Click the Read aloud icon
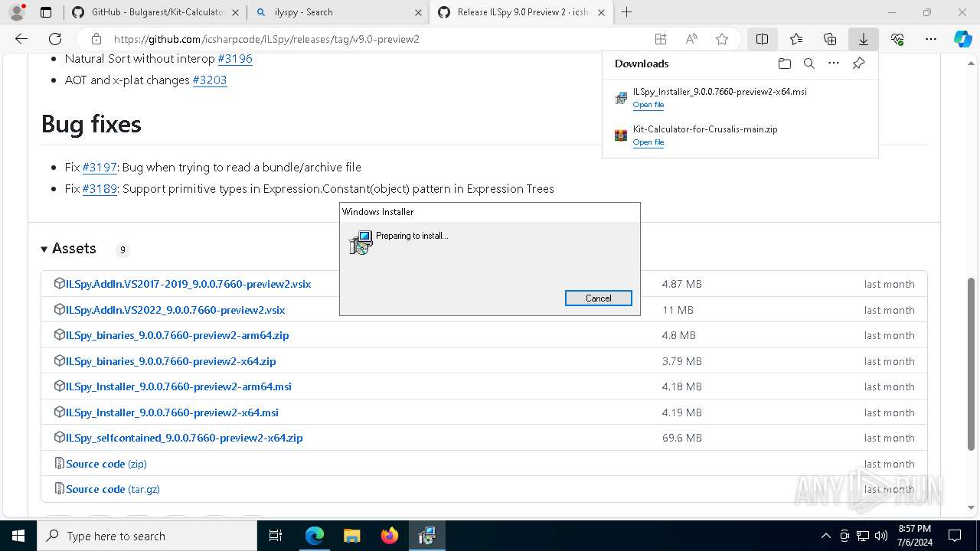Viewport: 980px width, 551px height. (691, 39)
